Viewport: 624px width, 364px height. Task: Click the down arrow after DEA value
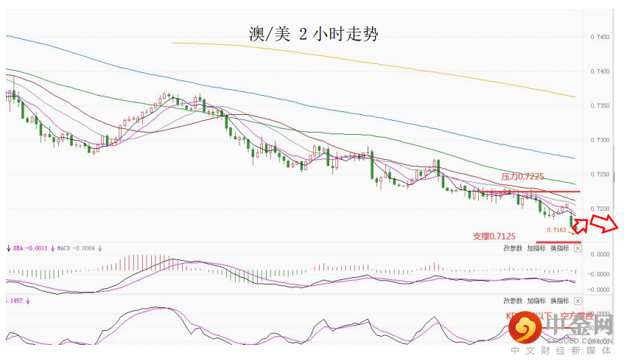click(52, 248)
